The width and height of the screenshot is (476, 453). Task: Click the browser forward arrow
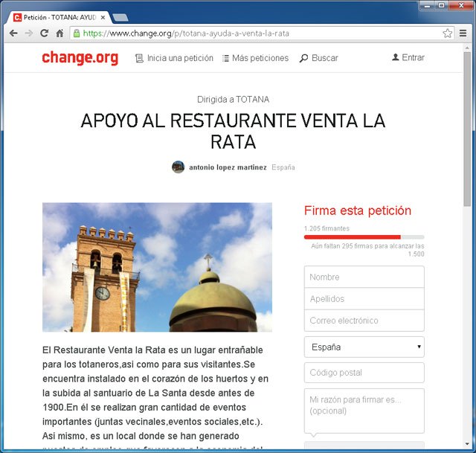[x=28, y=33]
